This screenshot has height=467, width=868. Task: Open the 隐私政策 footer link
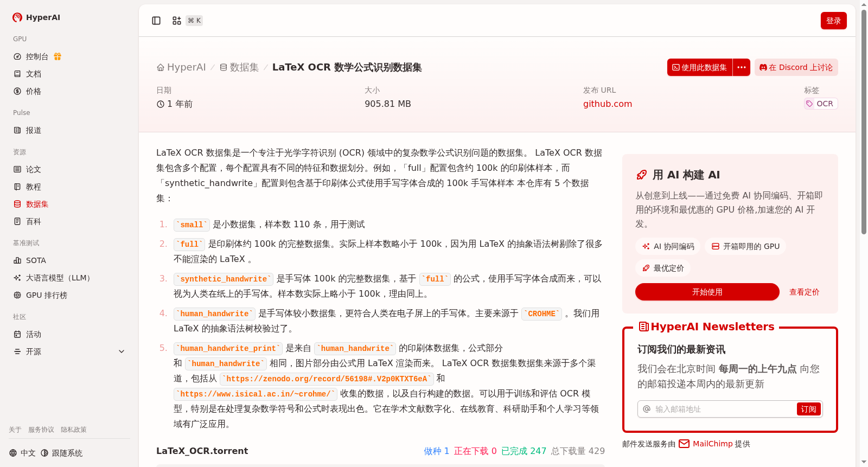[x=74, y=430]
